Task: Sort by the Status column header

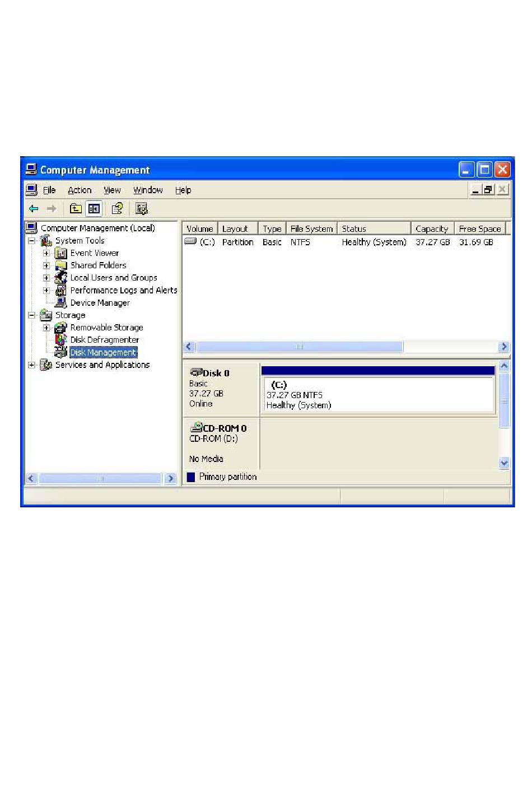Action: point(374,228)
